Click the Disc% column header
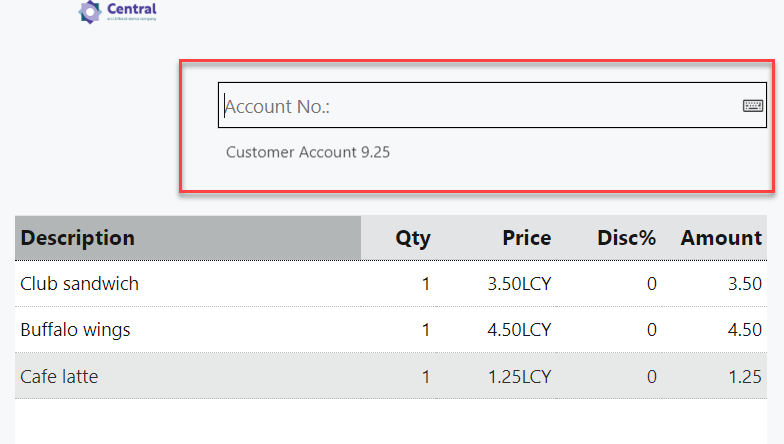This screenshot has width=784, height=444. point(626,238)
